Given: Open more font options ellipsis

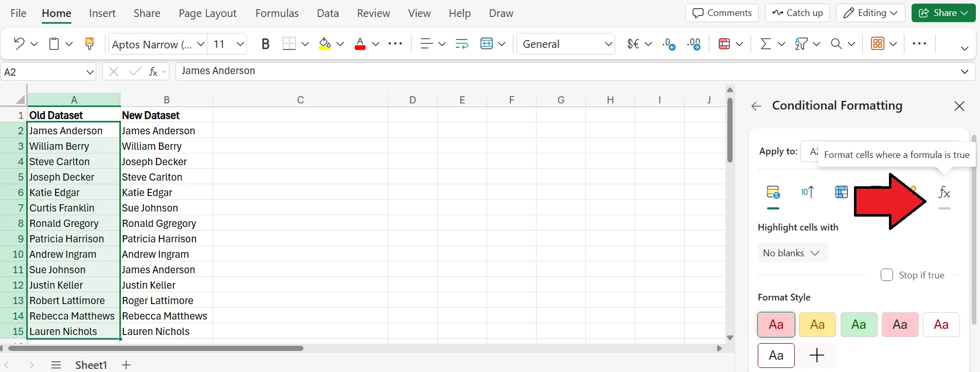Looking at the screenshot, I should click(x=395, y=44).
